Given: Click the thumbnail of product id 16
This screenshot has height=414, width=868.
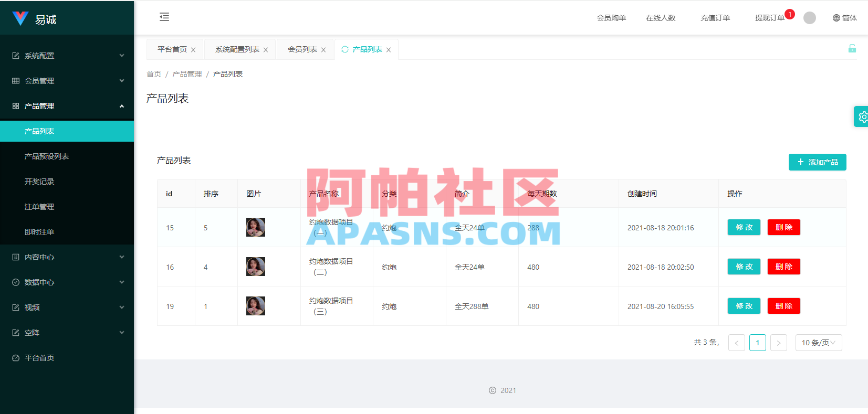Looking at the screenshot, I should point(256,267).
